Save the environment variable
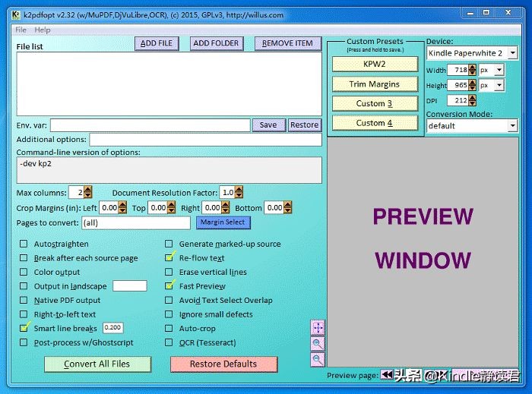Viewport: 532px width, 394px height. click(268, 125)
